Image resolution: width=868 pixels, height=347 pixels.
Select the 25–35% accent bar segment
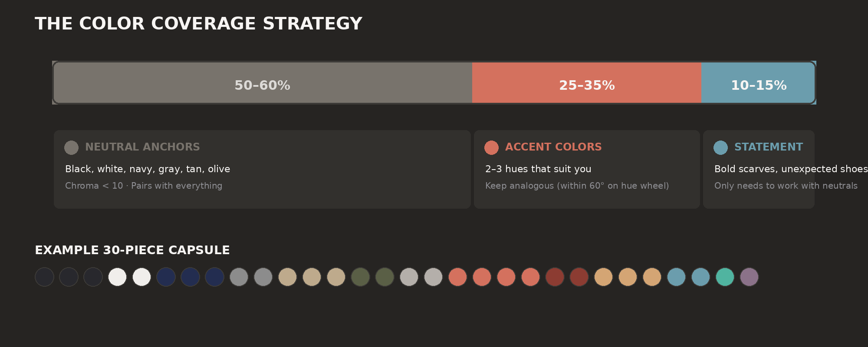(x=586, y=83)
